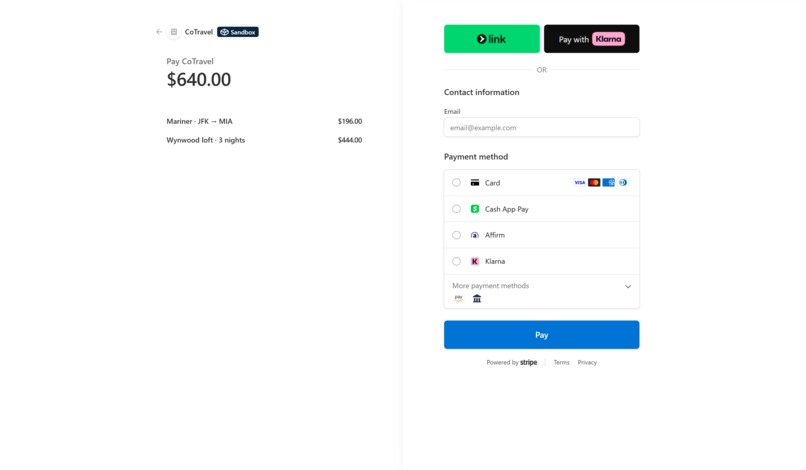The height and width of the screenshot is (470, 806).
Task: Open the Terms link
Action: point(561,363)
